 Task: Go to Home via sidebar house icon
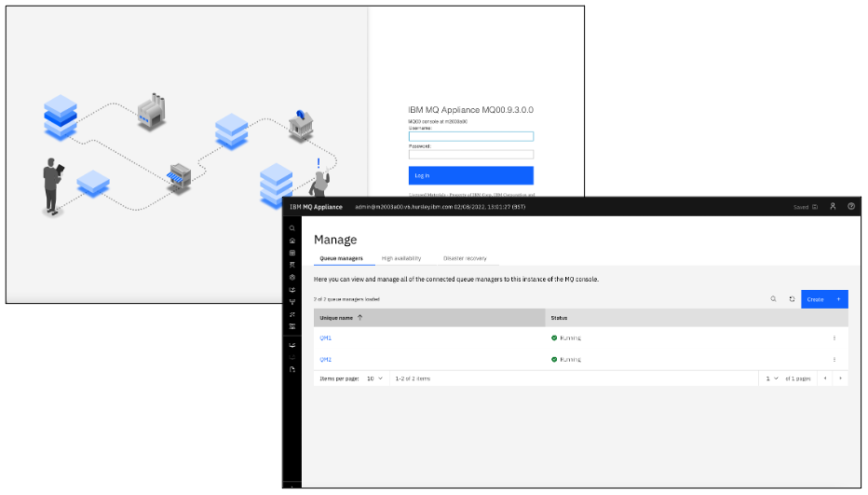[292, 241]
